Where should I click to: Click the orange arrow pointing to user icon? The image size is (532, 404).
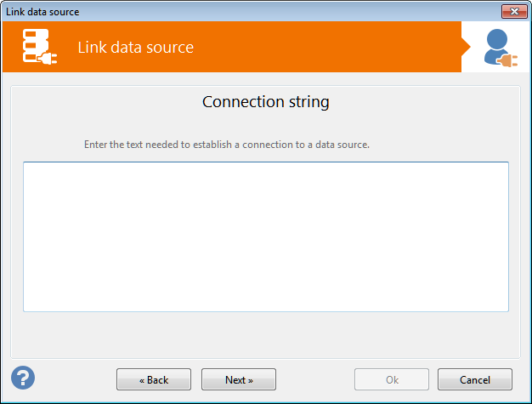(x=467, y=47)
